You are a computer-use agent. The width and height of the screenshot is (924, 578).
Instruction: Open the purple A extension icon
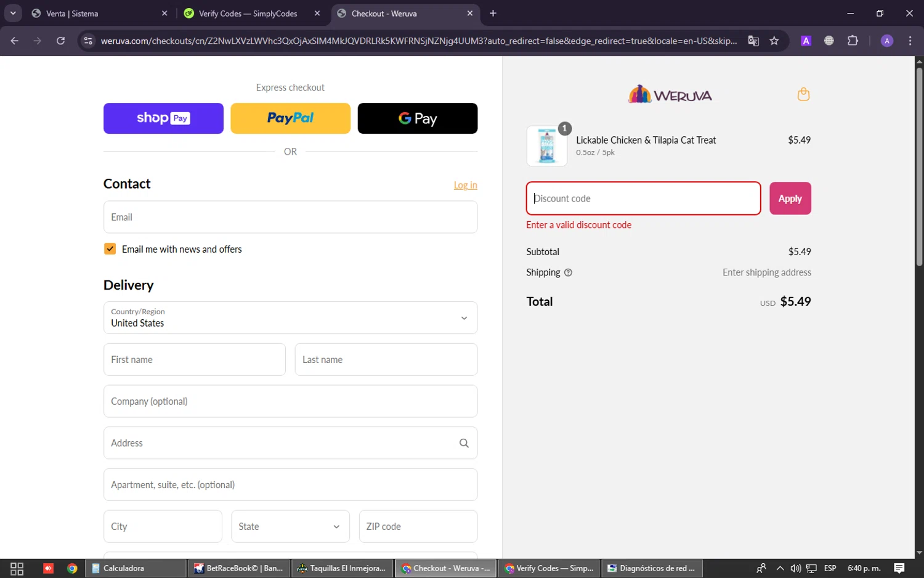pos(806,41)
